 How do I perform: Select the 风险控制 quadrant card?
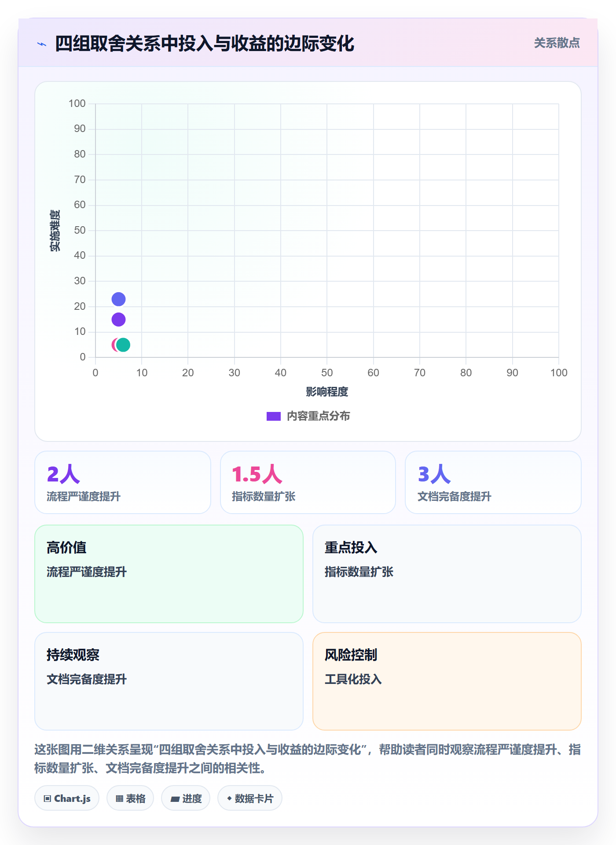pos(447,681)
